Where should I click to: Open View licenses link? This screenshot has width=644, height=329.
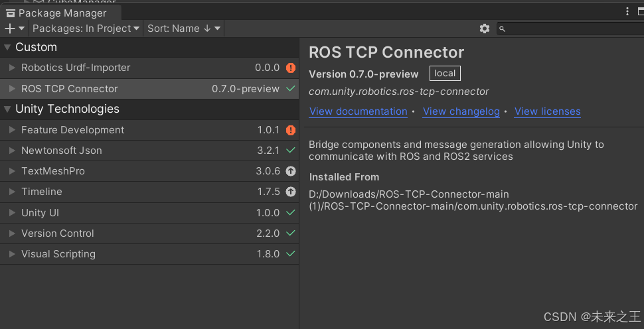coord(548,111)
